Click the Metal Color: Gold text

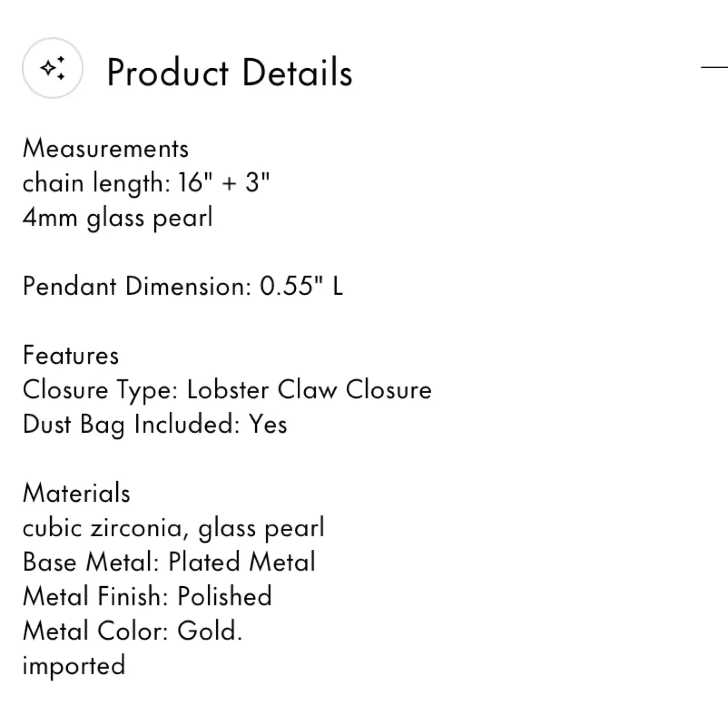tap(132, 631)
